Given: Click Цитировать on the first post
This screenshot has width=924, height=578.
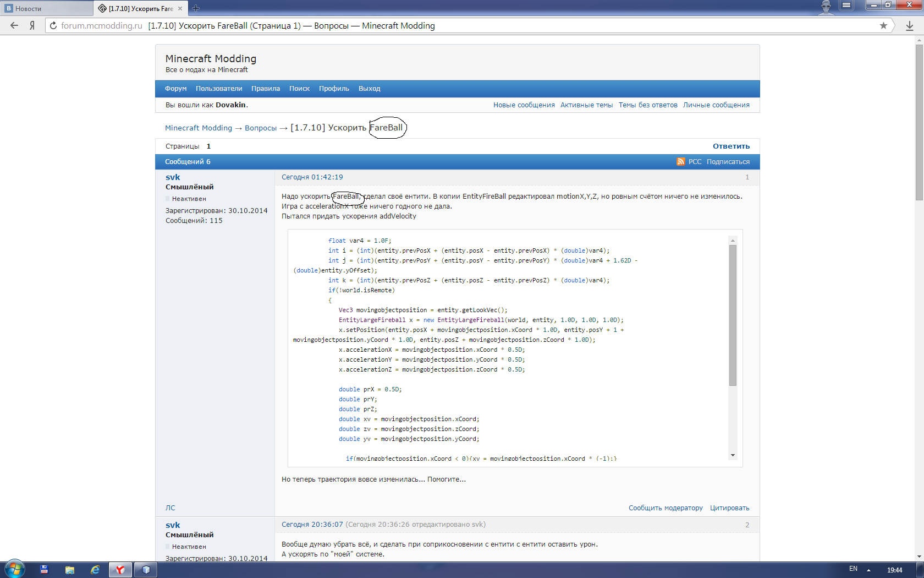Looking at the screenshot, I should (x=729, y=508).
